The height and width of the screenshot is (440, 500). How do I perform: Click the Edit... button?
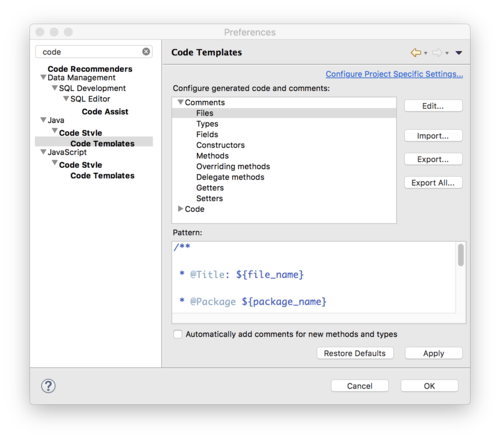click(x=433, y=106)
